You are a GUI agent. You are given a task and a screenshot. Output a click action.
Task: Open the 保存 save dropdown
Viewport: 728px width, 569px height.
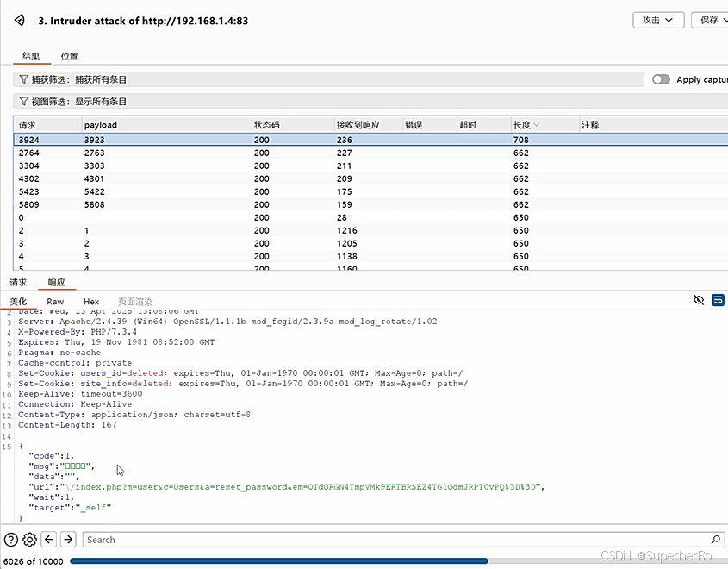coord(711,20)
